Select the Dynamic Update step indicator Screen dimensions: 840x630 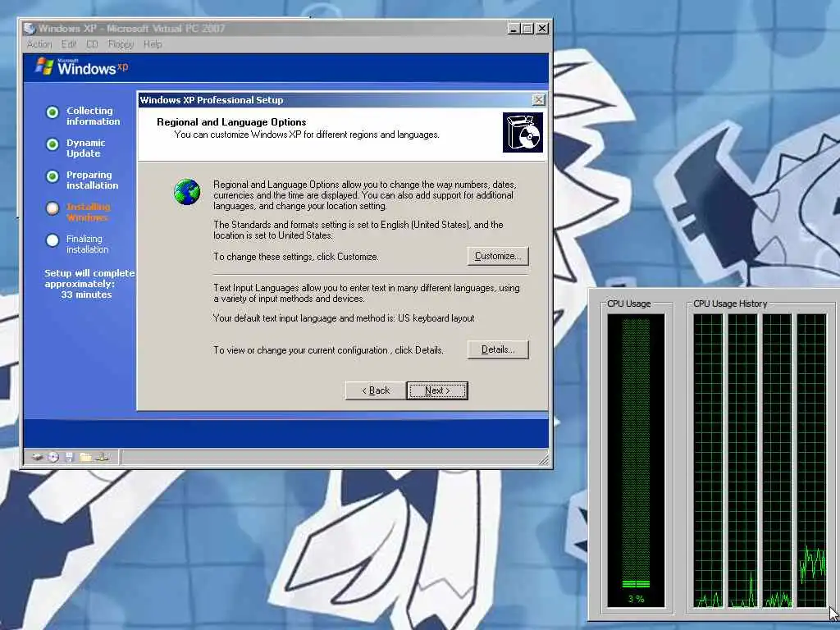tap(52, 144)
